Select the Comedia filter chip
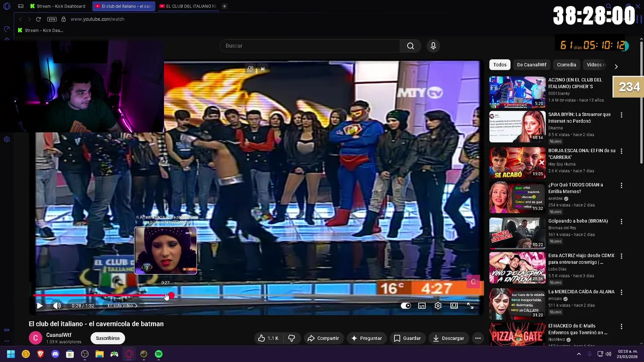The width and height of the screenshot is (644, 362). coord(567,65)
